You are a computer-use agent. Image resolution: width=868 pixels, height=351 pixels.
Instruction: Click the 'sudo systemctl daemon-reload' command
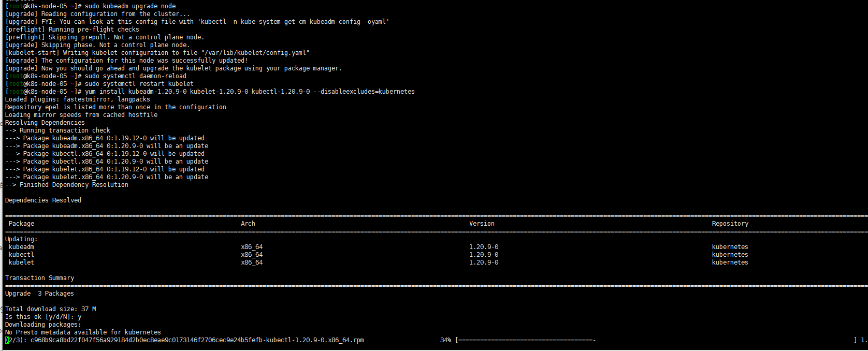(136, 76)
